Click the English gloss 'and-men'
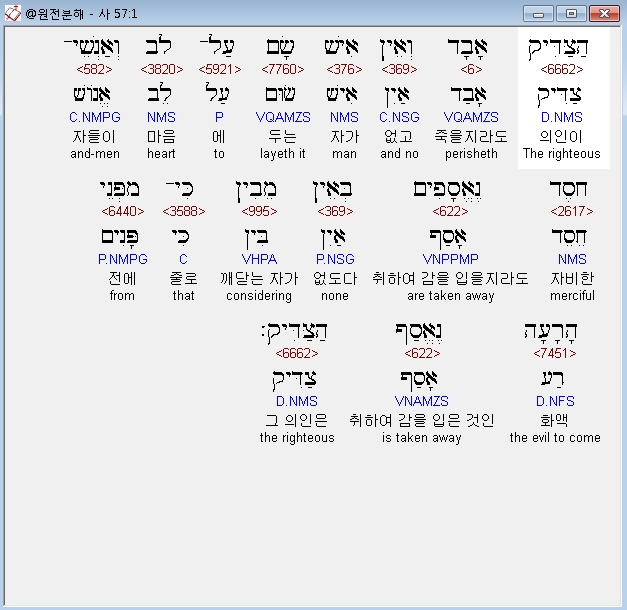This screenshot has width=627, height=610. click(95, 154)
